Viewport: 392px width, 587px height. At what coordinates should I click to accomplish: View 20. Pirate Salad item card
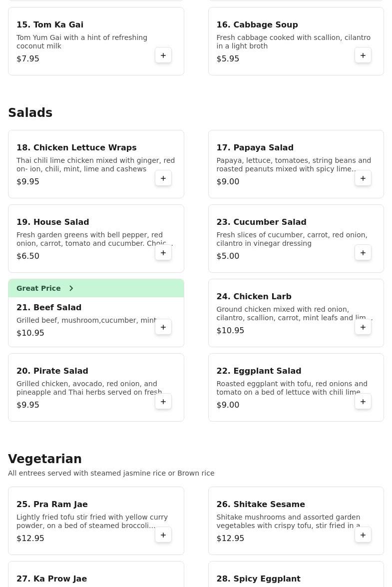pyautogui.click(x=96, y=388)
